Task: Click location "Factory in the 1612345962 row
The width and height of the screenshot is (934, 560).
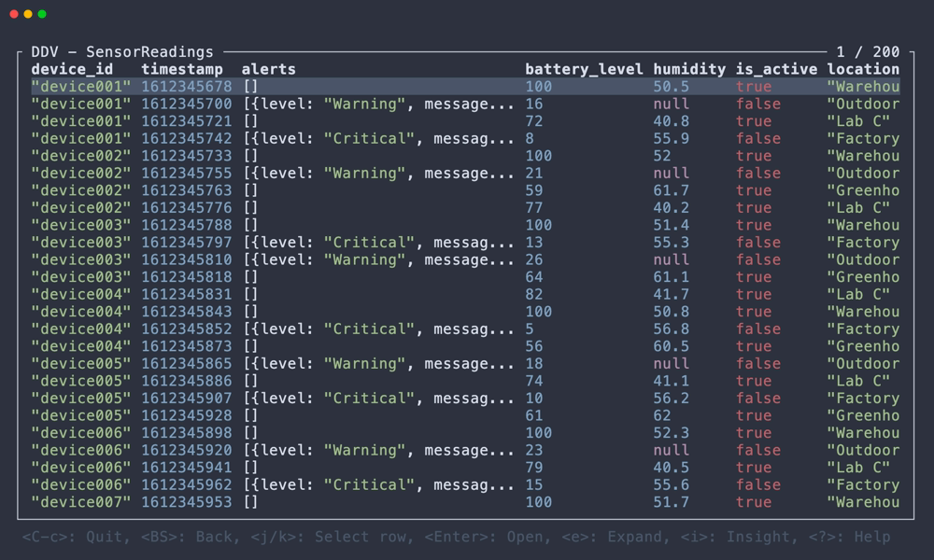Action: pyautogui.click(x=863, y=483)
